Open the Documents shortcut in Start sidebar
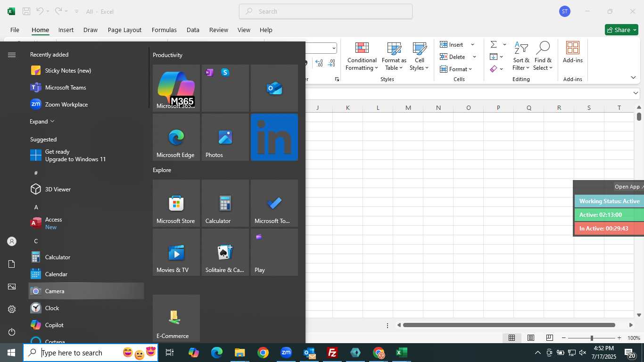 pos(12,264)
